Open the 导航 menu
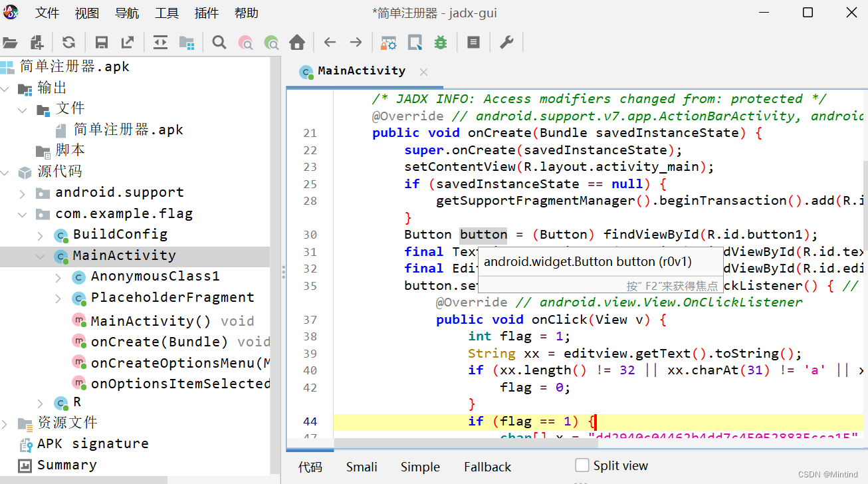 [x=127, y=13]
